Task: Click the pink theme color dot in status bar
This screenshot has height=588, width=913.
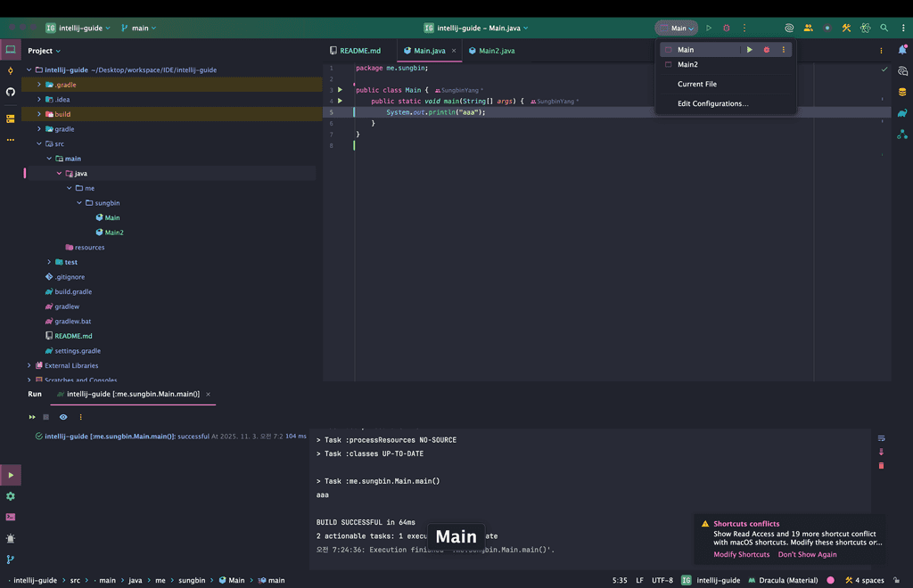Action: [830, 580]
